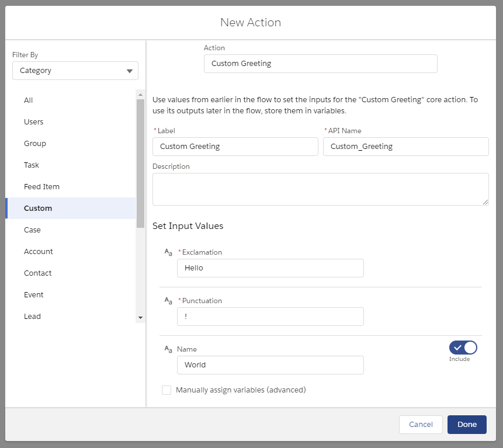The height and width of the screenshot is (448, 503).
Task: Select the Case category
Action: tap(32, 230)
